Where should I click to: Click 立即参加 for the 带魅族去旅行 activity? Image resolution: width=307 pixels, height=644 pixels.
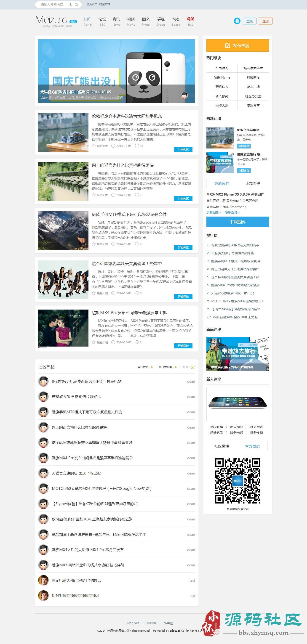(244, 170)
